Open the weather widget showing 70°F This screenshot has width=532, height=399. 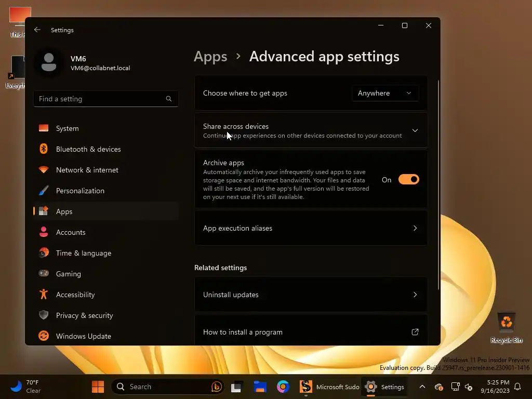pyautogui.click(x=25, y=387)
